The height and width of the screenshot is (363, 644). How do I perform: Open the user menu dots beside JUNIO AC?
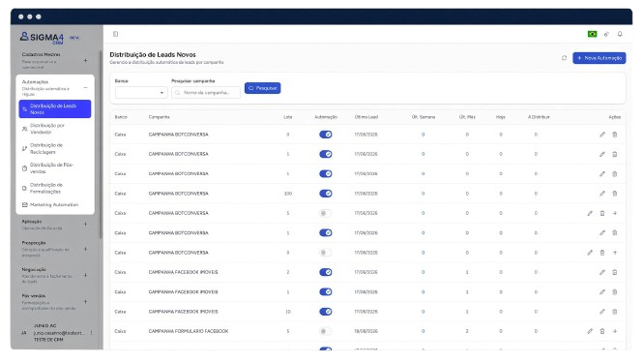coord(91,333)
